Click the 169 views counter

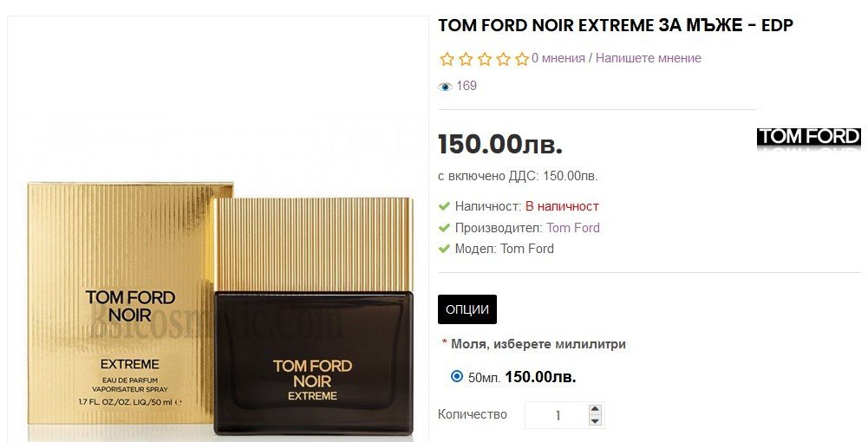[467, 86]
